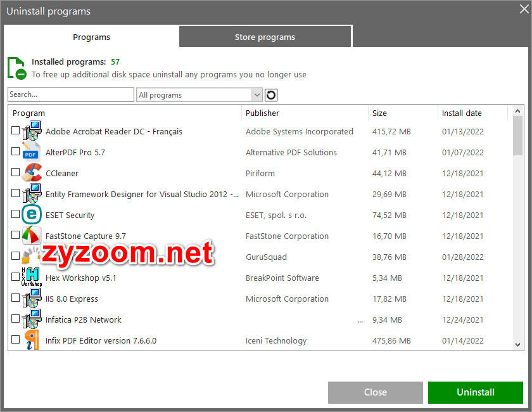Click the Infix PDF Editor icon

click(32, 340)
